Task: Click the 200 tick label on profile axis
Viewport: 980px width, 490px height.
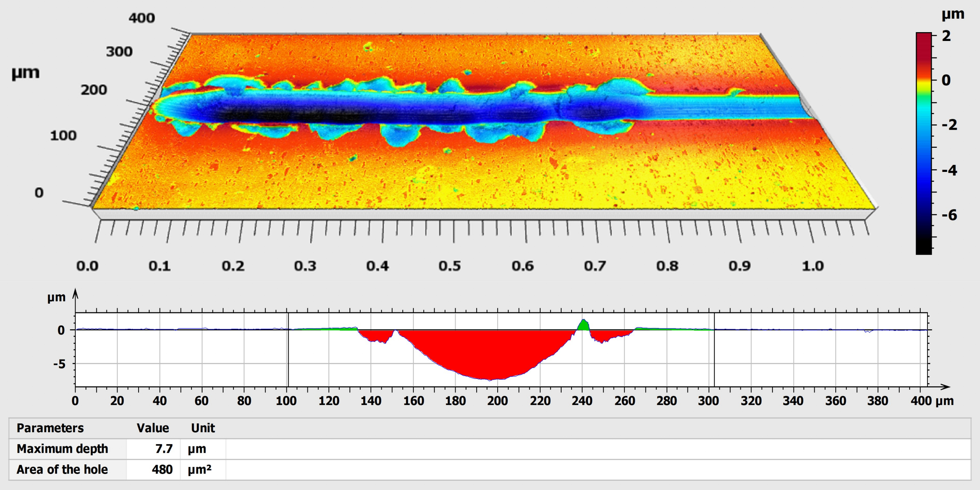Action: pos(497,401)
